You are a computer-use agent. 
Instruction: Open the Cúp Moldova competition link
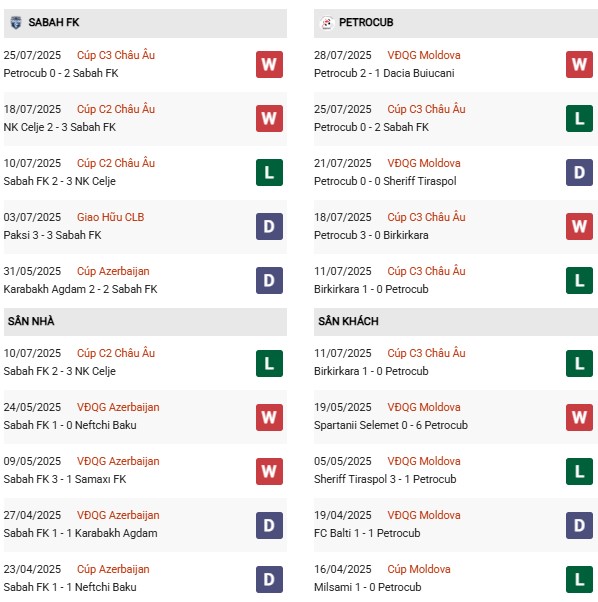[x=419, y=569]
